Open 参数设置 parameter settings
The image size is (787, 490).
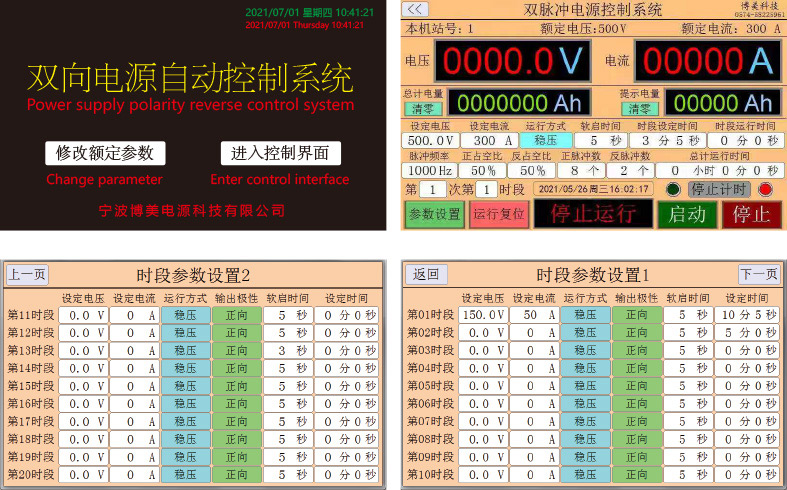434,214
